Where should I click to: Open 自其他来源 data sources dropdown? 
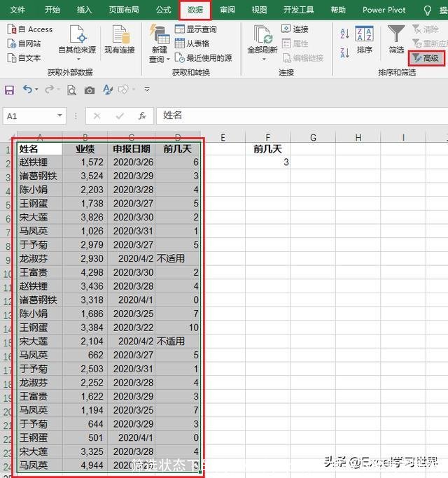pyautogui.click(x=77, y=43)
